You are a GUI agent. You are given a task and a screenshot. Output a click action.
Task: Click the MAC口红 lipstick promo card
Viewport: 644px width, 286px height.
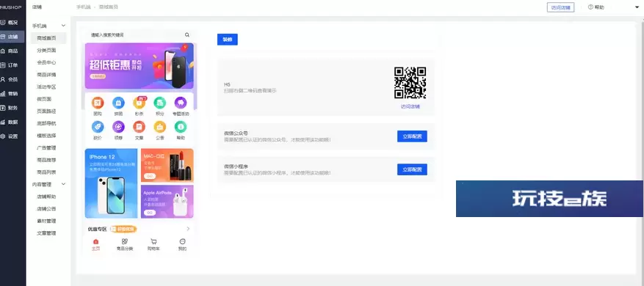[x=167, y=165]
